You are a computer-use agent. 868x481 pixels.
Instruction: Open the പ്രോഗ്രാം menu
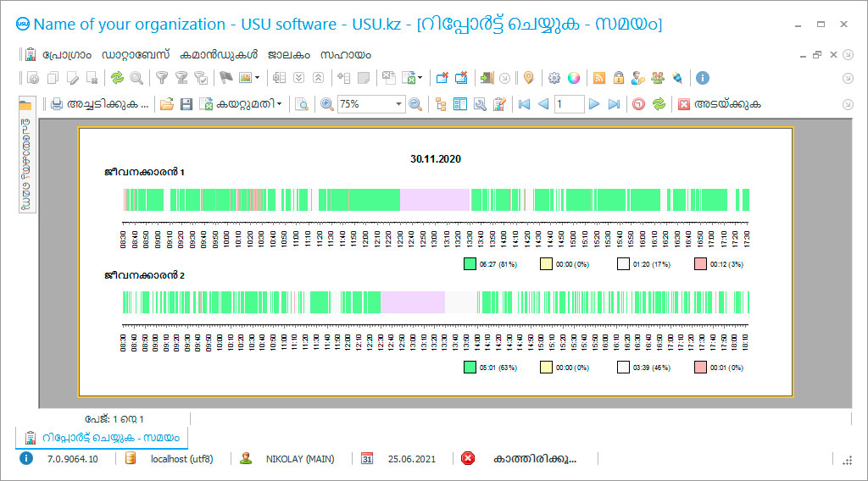pos(67,55)
